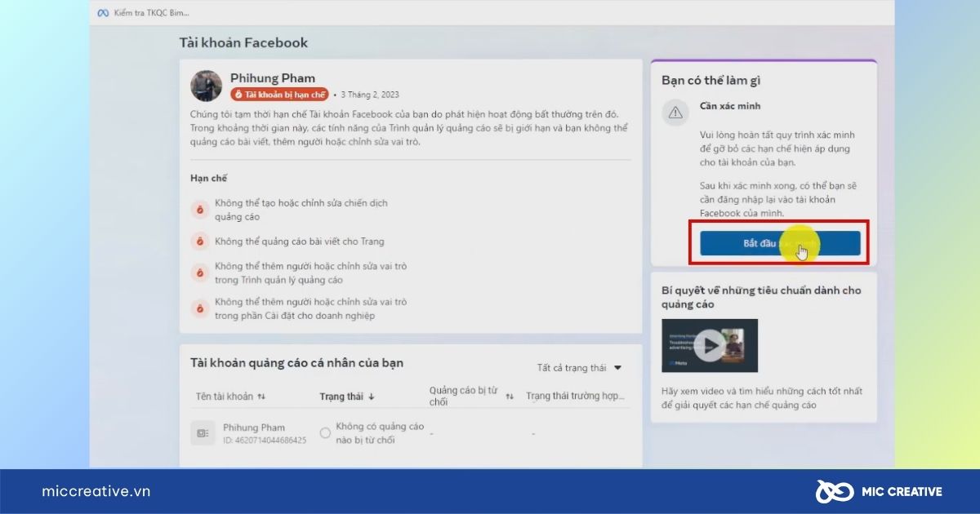The width and height of the screenshot is (980, 514).
Task: Click the Cần xác minh label
Action: click(x=730, y=106)
